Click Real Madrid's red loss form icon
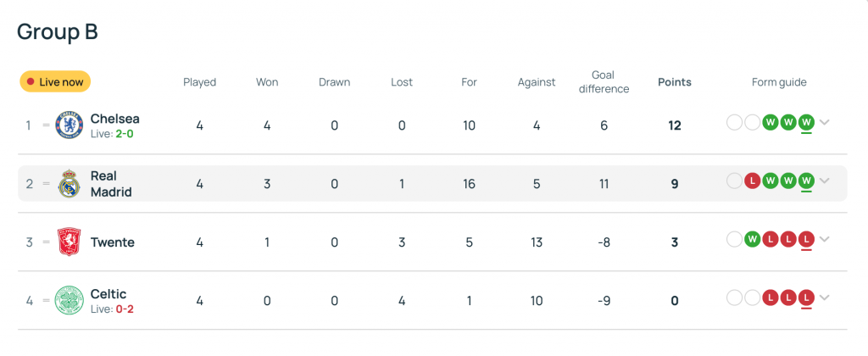 (752, 181)
